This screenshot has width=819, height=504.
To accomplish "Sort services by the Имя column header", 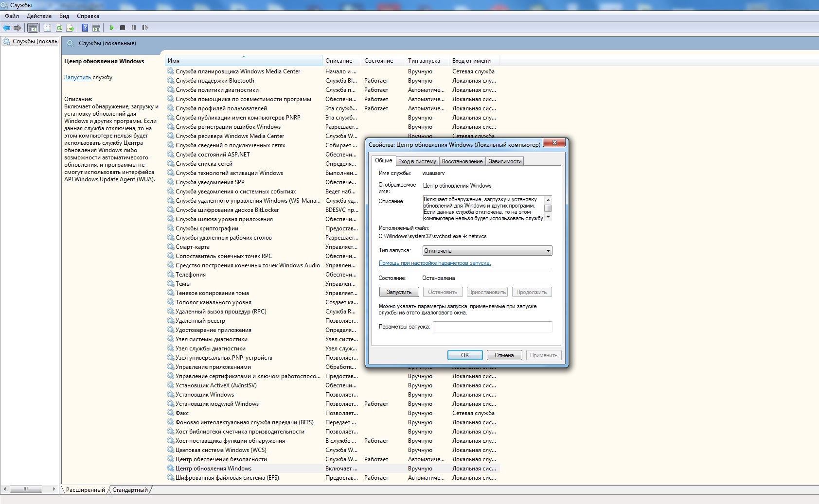I will [243, 61].
